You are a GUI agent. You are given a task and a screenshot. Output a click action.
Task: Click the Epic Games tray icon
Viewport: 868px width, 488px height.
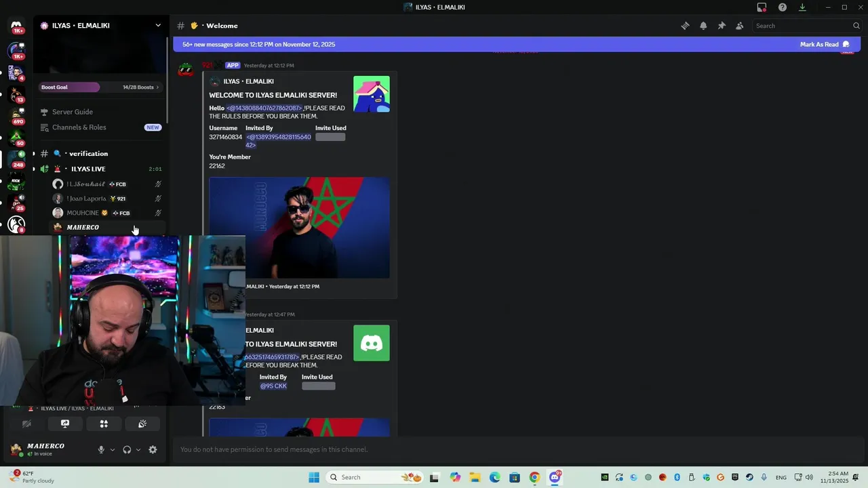[x=735, y=477]
